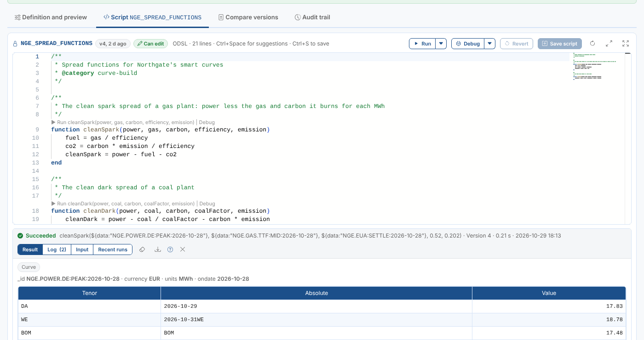Show the Result view
The width and height of the screenshot is (644, 340).
point(30,249)
